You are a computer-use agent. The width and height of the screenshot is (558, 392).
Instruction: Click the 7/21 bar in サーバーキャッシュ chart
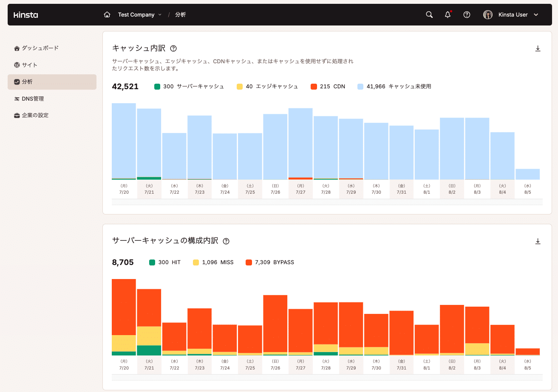149,322
